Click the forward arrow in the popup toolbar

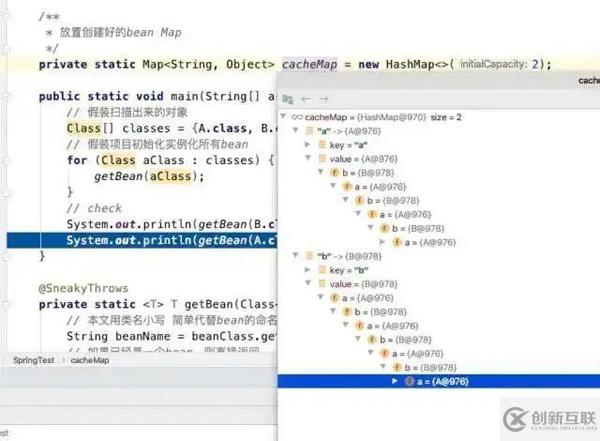coord(324,99)
